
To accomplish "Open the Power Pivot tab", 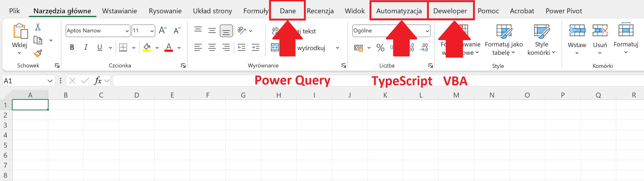I will (x=563, y=11).
